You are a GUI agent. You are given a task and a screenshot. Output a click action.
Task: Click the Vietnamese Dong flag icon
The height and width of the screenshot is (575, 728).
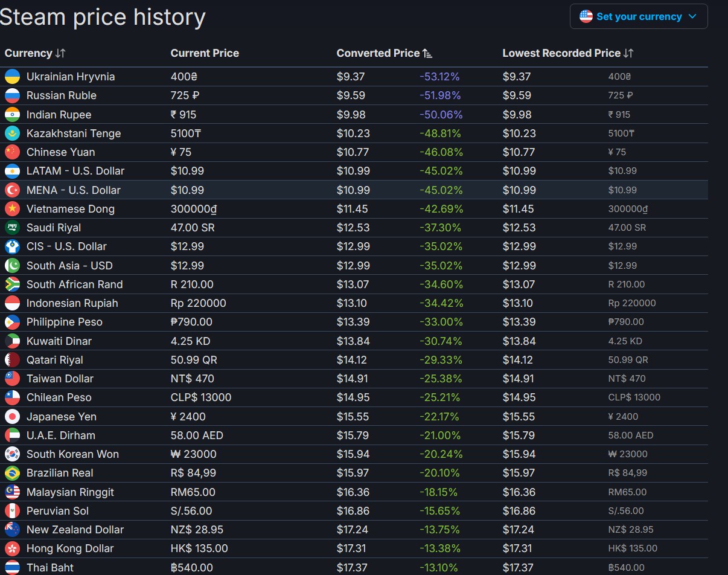(x=12, y=209)
